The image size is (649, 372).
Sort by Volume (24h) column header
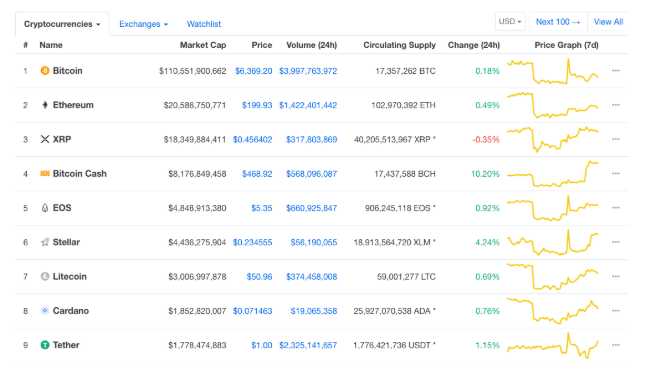point(312,45)
